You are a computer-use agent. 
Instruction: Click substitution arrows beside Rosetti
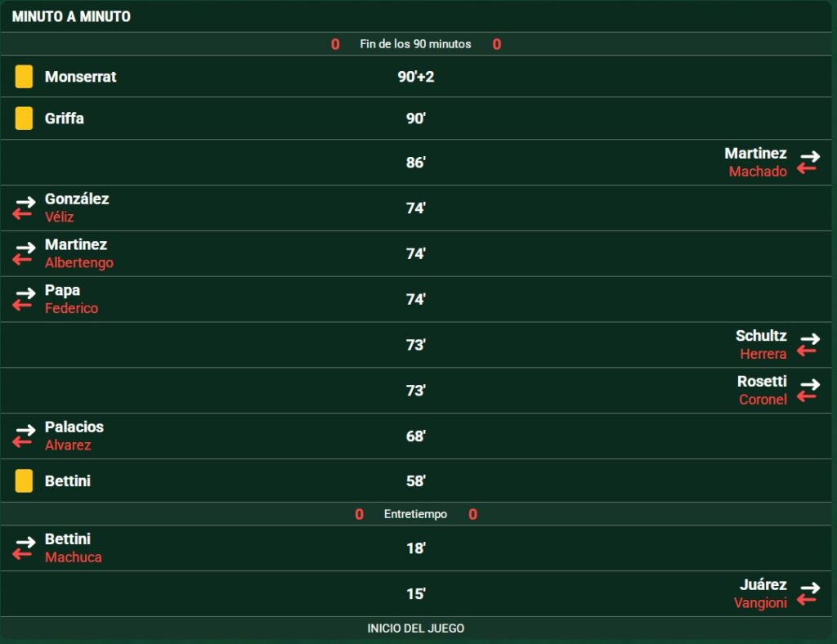click(808, 391)
